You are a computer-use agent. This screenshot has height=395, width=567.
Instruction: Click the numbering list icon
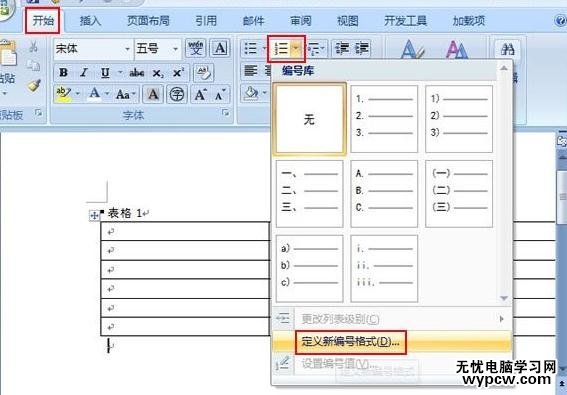(x=282, y=48)
